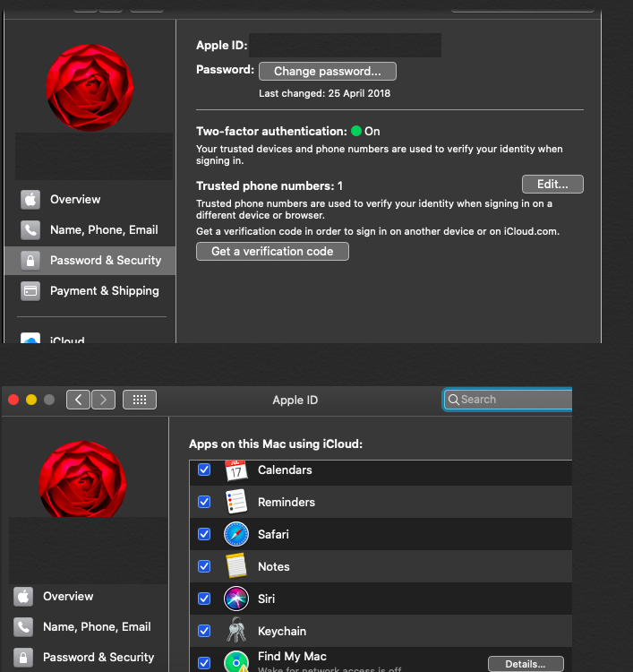This screenshot has height=672, width=633.
Task: Uncheck the Find My Mac checkbox
Action: pos(204,663)
